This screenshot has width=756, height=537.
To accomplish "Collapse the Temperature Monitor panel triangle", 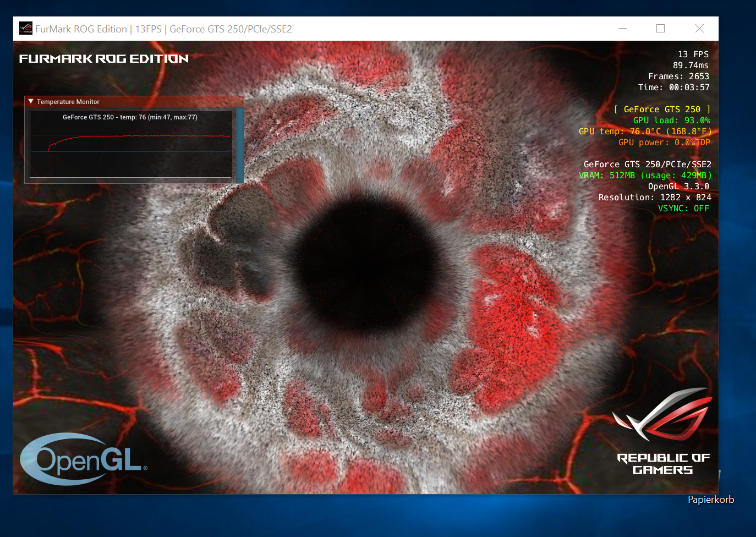I will pos(31,102).
